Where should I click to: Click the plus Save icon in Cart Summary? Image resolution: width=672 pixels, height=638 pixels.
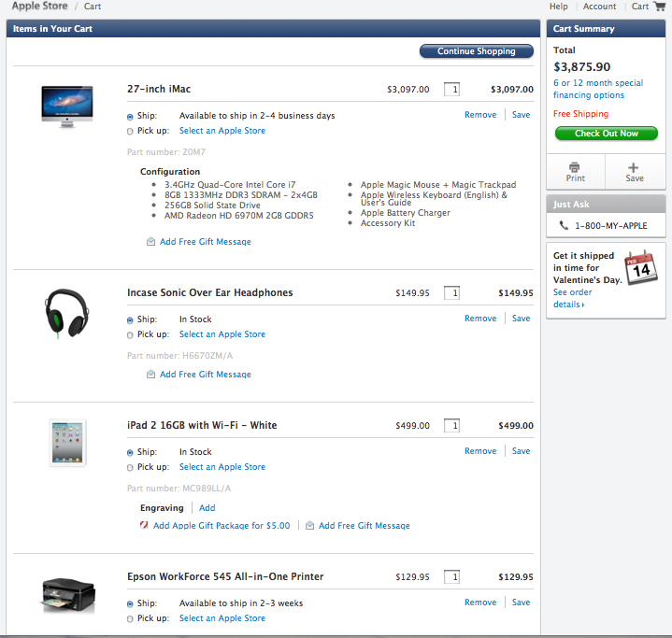(x=633, y=167)
